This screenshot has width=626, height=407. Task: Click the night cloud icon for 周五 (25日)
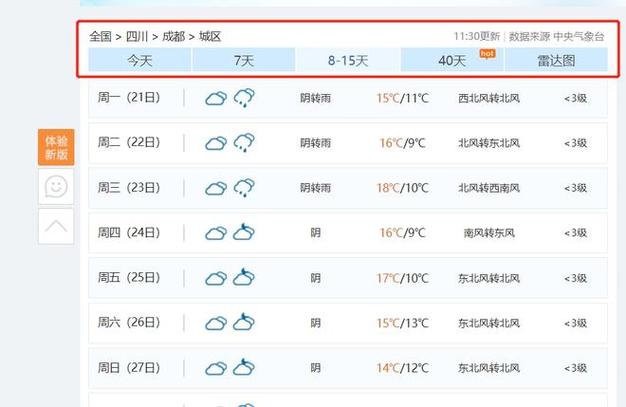(244, 277)
